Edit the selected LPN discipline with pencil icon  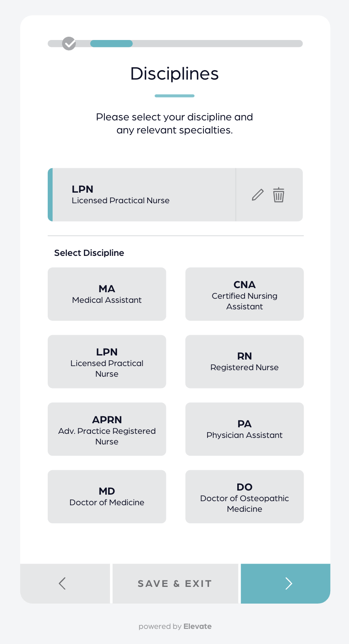258,195
